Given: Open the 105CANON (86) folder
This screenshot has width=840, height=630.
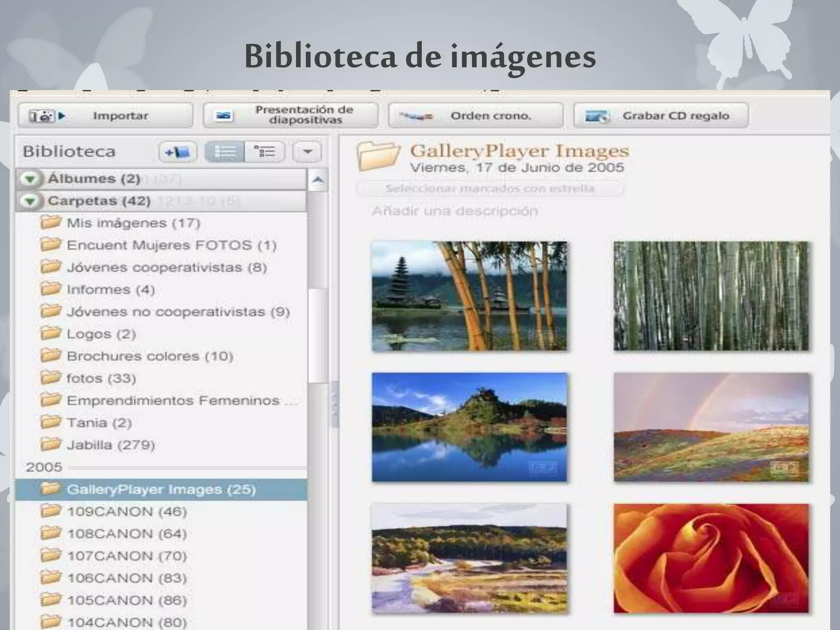Looking at the screenshot, I should (161, 600).
